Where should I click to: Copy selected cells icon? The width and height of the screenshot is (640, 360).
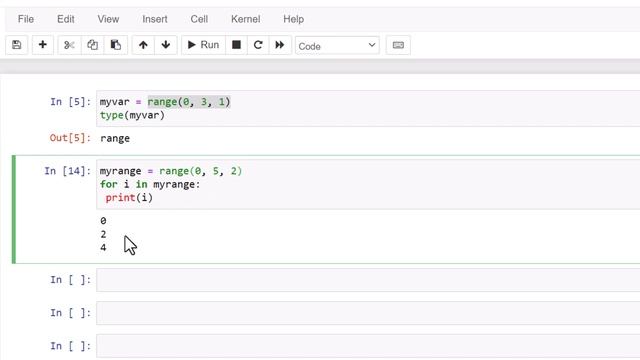(92, 45)
